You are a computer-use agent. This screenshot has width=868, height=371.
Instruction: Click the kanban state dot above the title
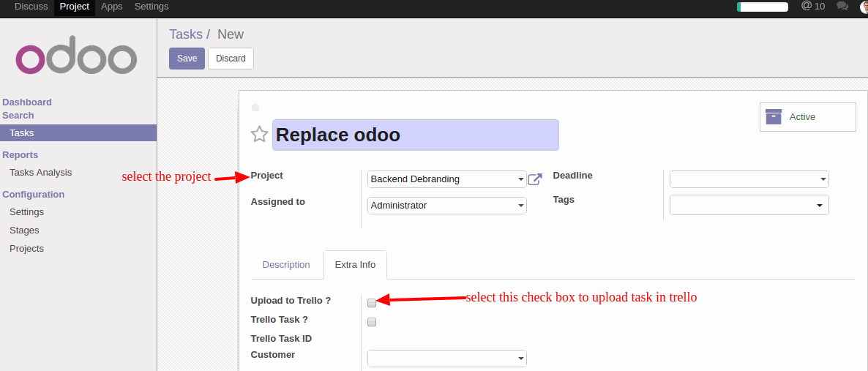[255, 108]
